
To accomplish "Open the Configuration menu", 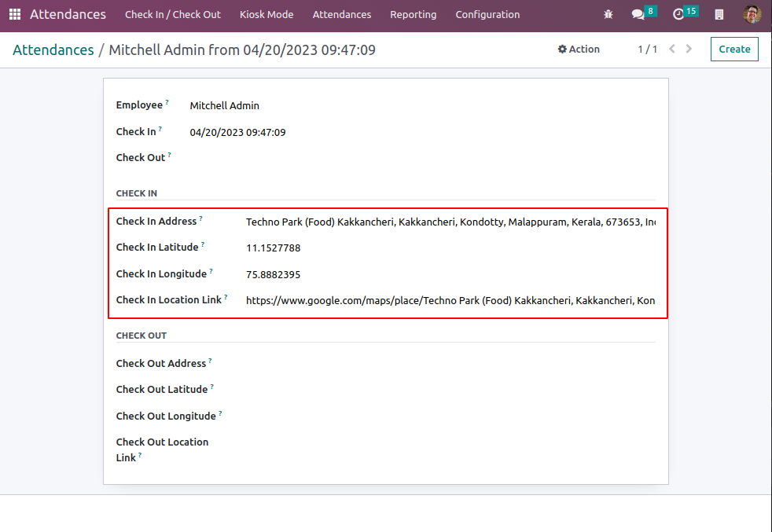I will [487, 15].
